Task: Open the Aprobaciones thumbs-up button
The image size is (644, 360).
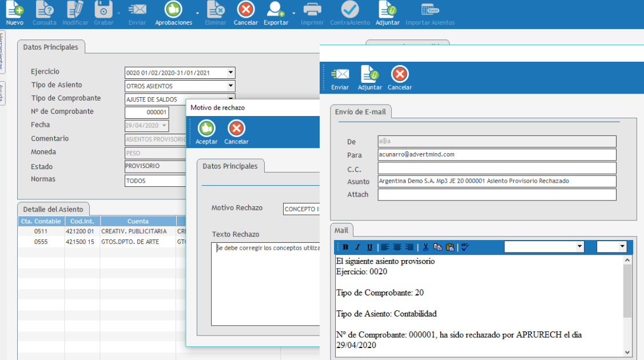Action: coord(173,10)
